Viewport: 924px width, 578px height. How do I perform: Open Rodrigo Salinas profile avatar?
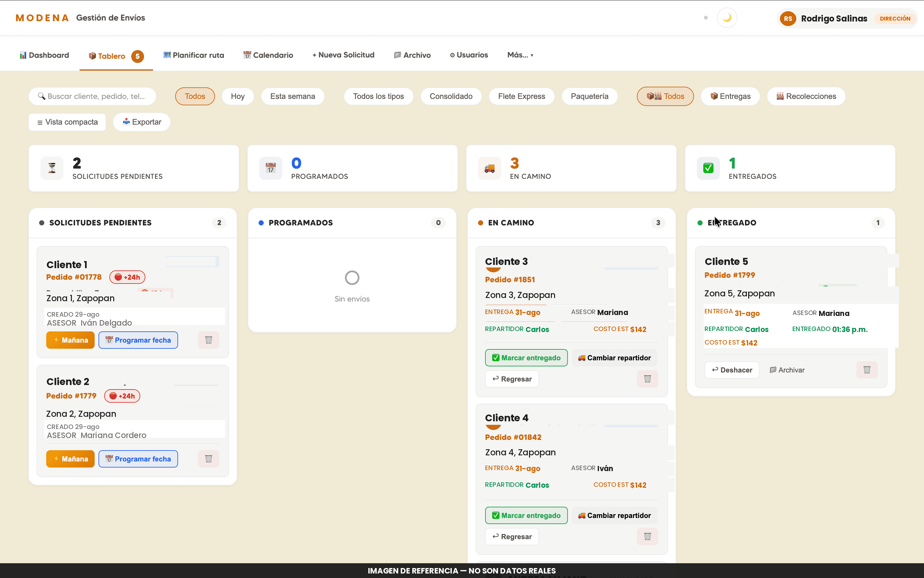(x=788, y=18)
